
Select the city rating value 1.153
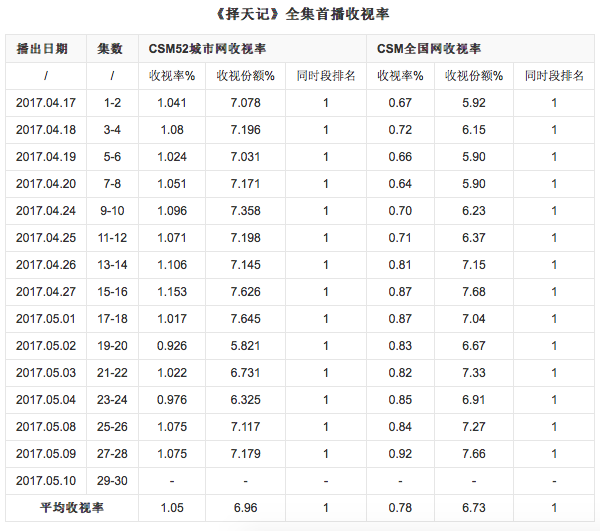coord(172,292)
